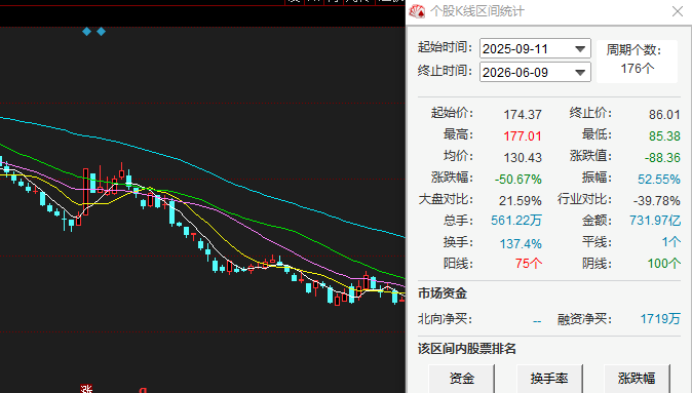
Task: Click the 阴线 count 100个
Action: tap(664, 263)
